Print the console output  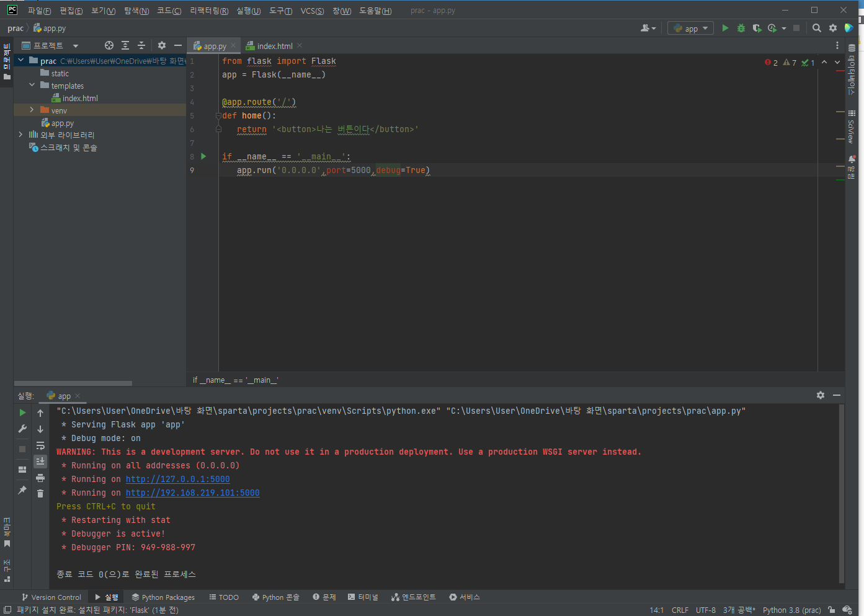click(40, 478)
